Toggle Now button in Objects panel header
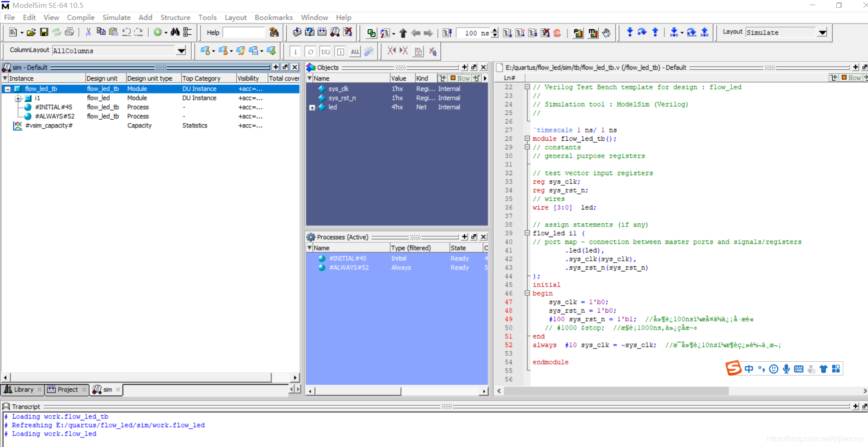The image size is (868, 447). tap(460, 78)
